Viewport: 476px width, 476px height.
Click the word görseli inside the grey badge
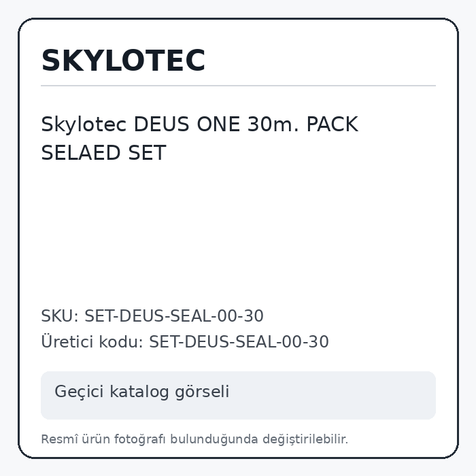point(202,392)
